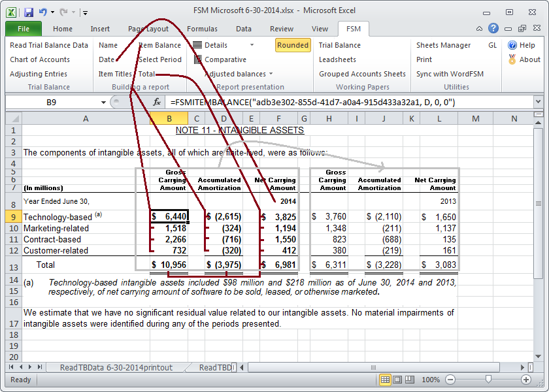The image size is (549, 392).
Task: Select row 13 header
Action: coord(14,265)
